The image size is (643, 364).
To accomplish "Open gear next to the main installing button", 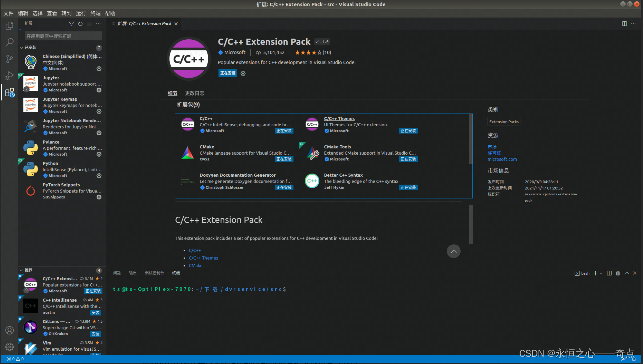I will [243, 73].
